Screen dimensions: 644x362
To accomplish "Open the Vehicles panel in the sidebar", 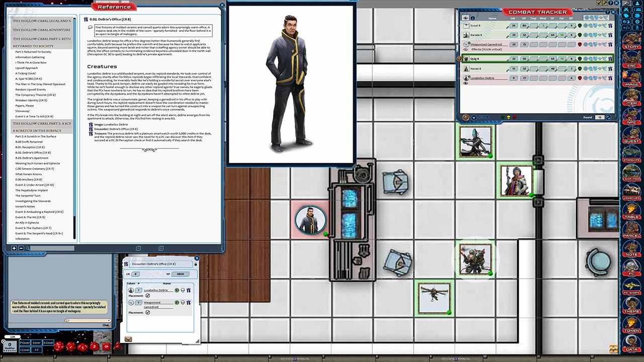I will (x=632, y=193).
